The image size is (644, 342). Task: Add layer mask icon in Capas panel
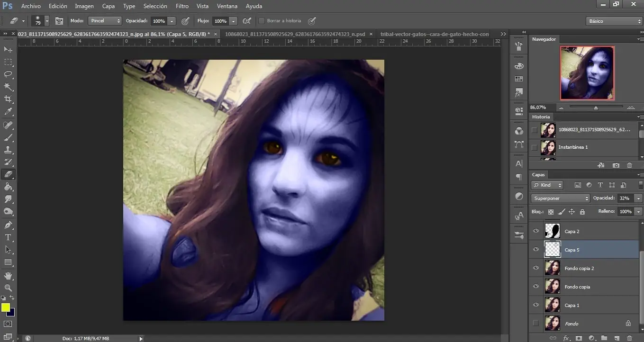579,338
